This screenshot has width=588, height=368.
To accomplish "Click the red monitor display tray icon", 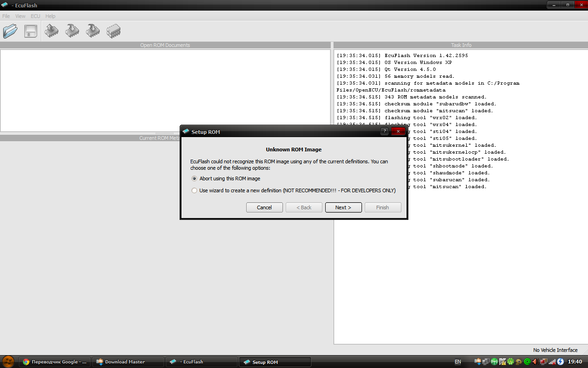I will (543, 362).
